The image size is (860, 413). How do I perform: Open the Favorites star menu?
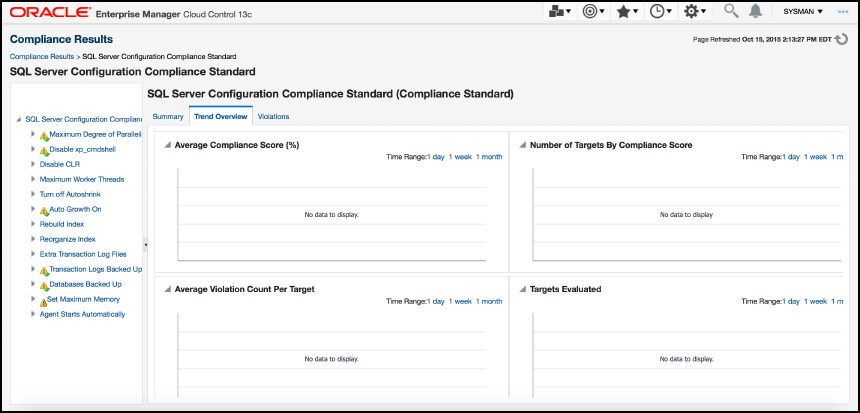627,12
